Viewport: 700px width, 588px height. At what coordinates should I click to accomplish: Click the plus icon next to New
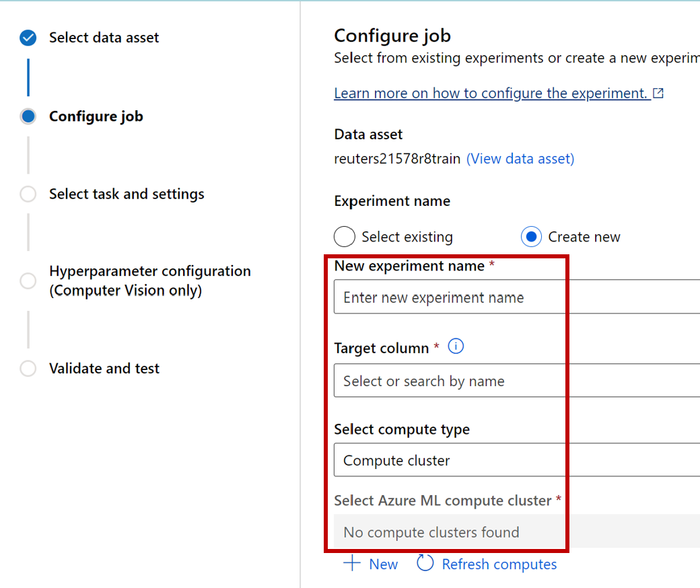(x=352, y=563)
